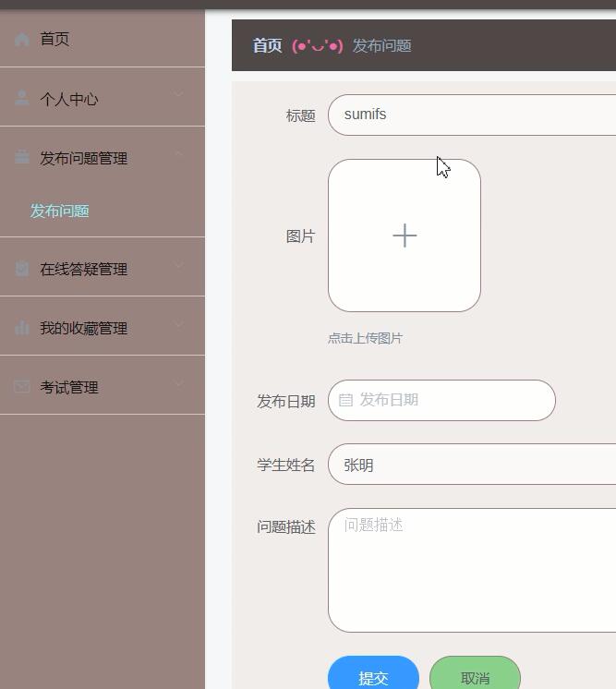Open the 考试管理 sidebar menu
This screenshot has height=689, width=616.
pos(103,385)
